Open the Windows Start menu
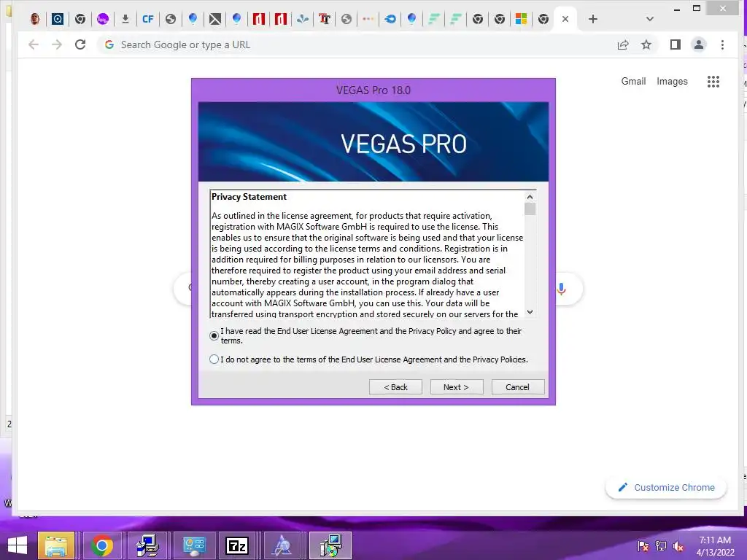 coord(18,545)
